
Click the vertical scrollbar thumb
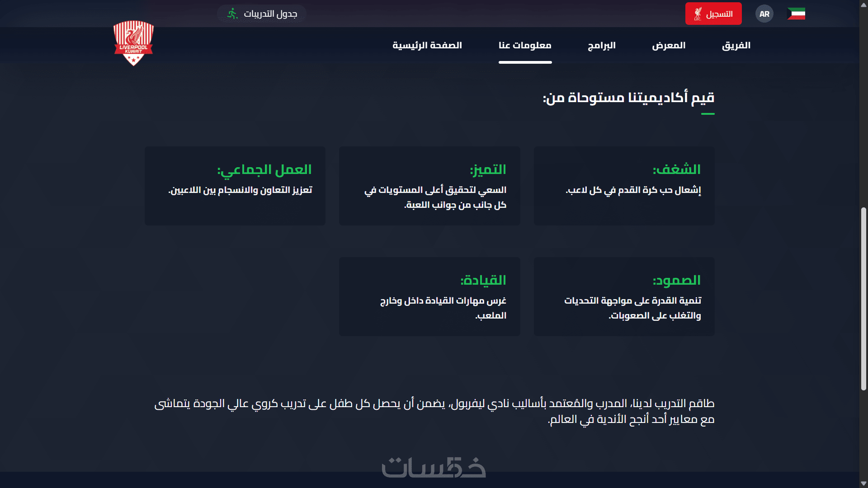click(x=863, y=298)
